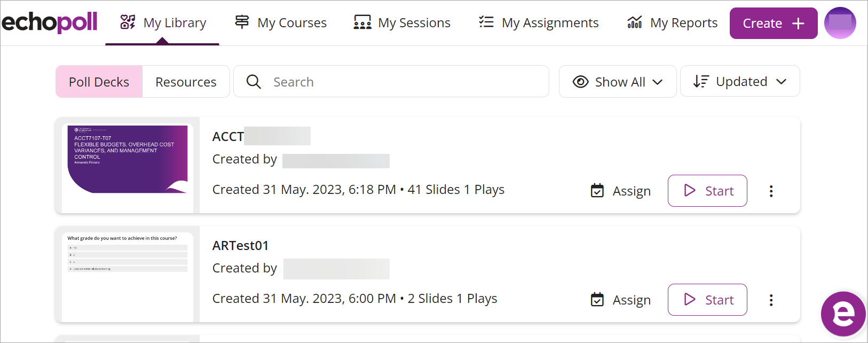Image resolution: width=868 pixels, height=343 pixels.
Task: Click the My Library puzzle icon
Action: (128, 22)
